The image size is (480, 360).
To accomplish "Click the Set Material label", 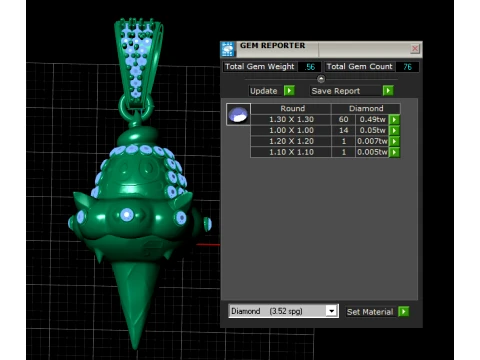I will (x=370, y=312).
